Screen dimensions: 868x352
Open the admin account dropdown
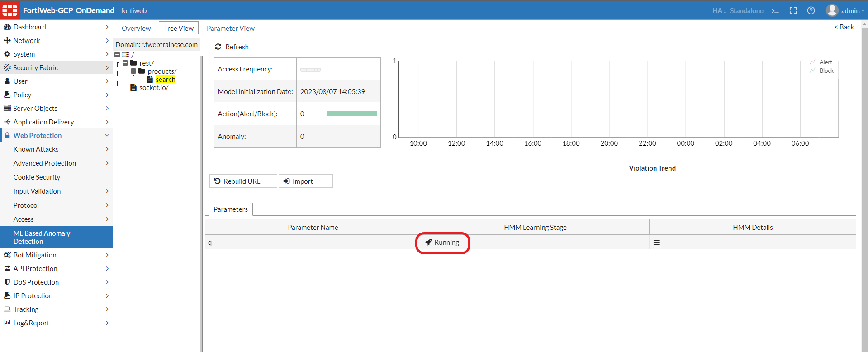coord(853,11)
